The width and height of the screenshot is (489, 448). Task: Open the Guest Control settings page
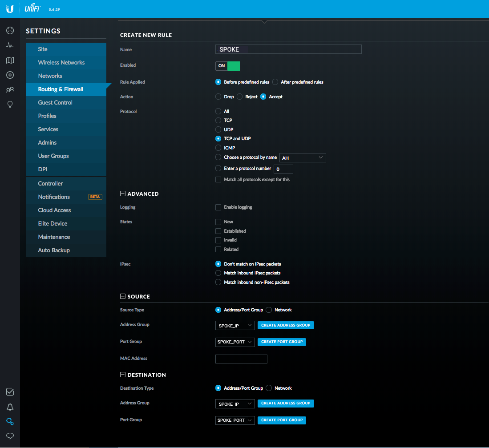pos(55,103)
